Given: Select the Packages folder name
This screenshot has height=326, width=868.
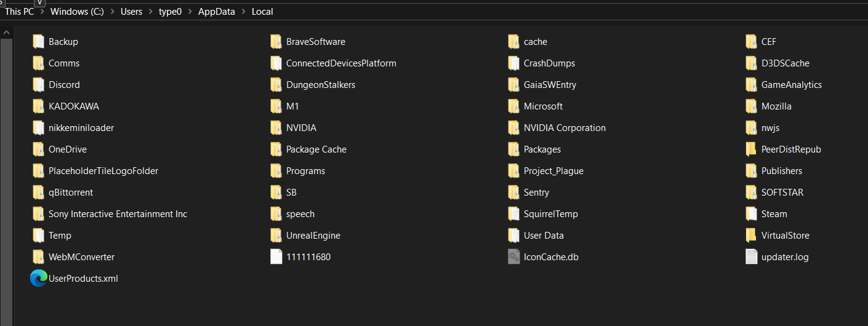Looking at the screenshot, I should click(542, 149).
